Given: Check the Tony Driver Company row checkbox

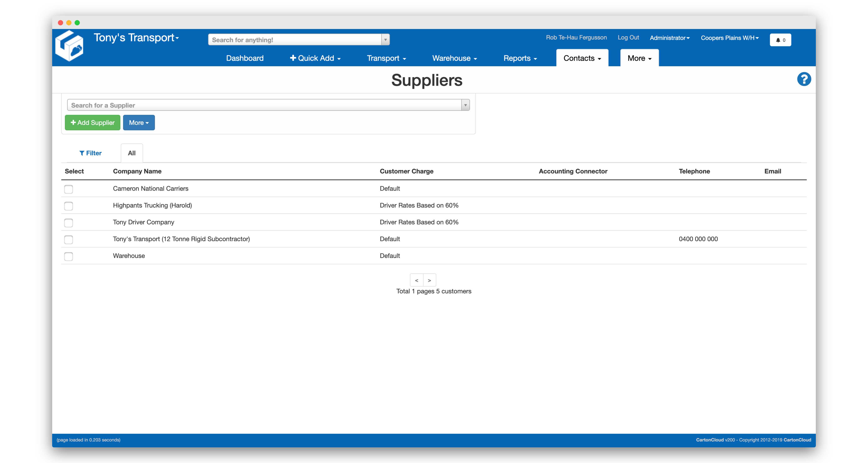Looking at the screenshot, I should [x=68, y=223].
